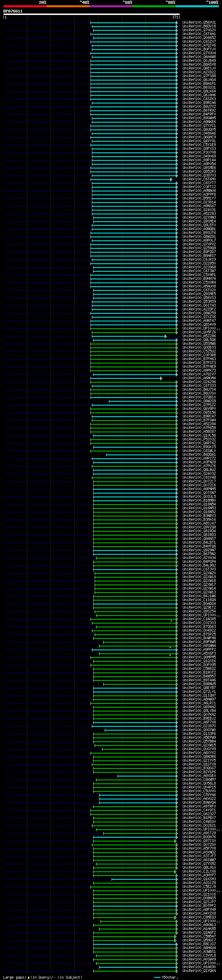Click label UniRef100_B9RCA6
222x980 pixels.
(x=199, y=103)
